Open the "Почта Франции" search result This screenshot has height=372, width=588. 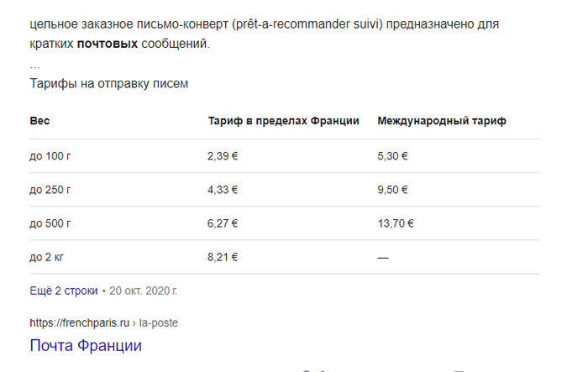pos(86,345)
